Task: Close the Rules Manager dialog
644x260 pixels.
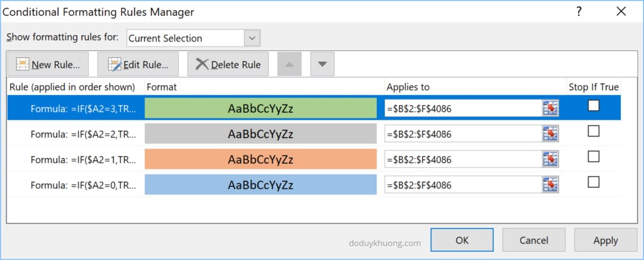Action: pos(621,11)
